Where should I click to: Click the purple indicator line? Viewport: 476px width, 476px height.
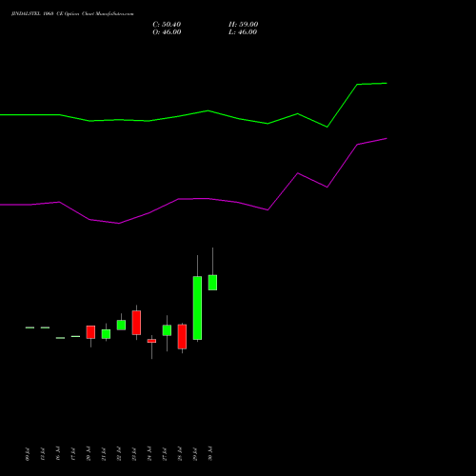pos(208,199)
